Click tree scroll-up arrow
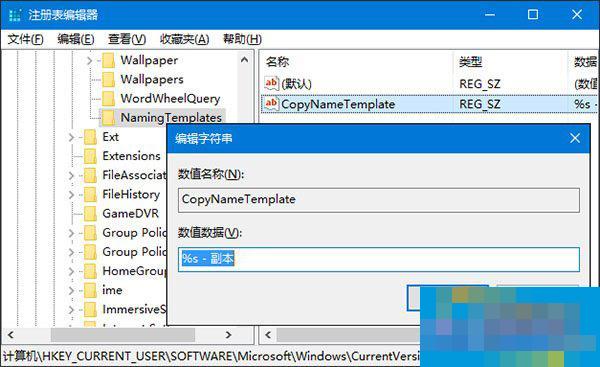 [245, 60]
